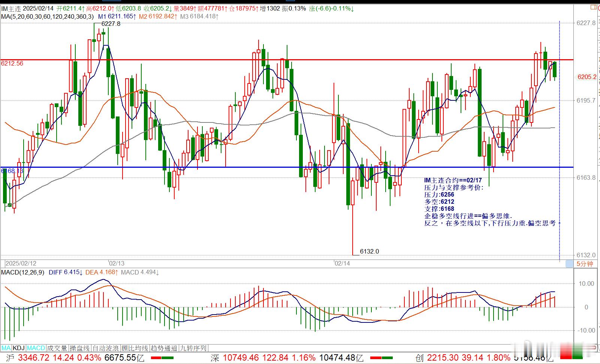Screen dimensions: 600x364
Task: Click the 6227.8 high price marker on chart
Action: (111, 24)
